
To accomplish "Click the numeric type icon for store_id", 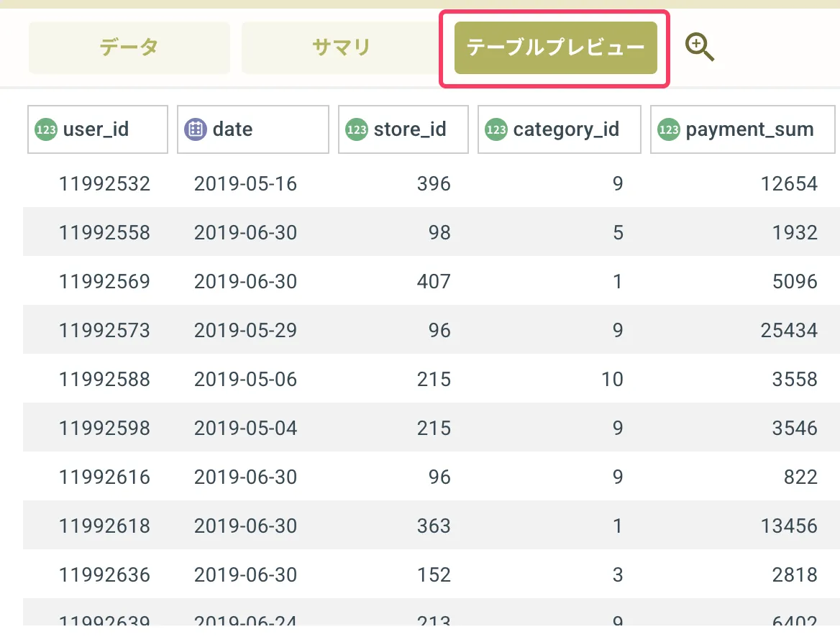I will point(357,129).
